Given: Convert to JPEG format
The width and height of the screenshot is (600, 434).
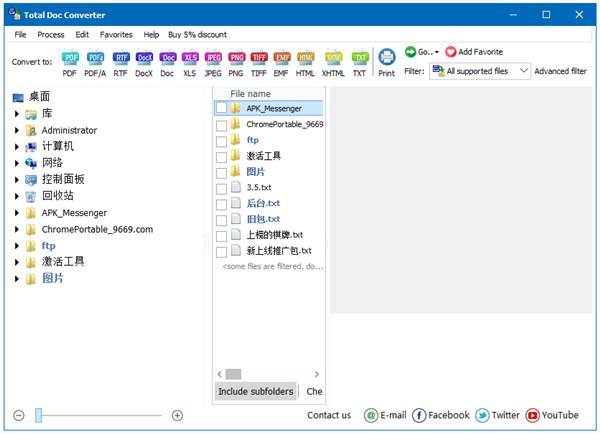Looking at the screenshot, I should [213, 64].
